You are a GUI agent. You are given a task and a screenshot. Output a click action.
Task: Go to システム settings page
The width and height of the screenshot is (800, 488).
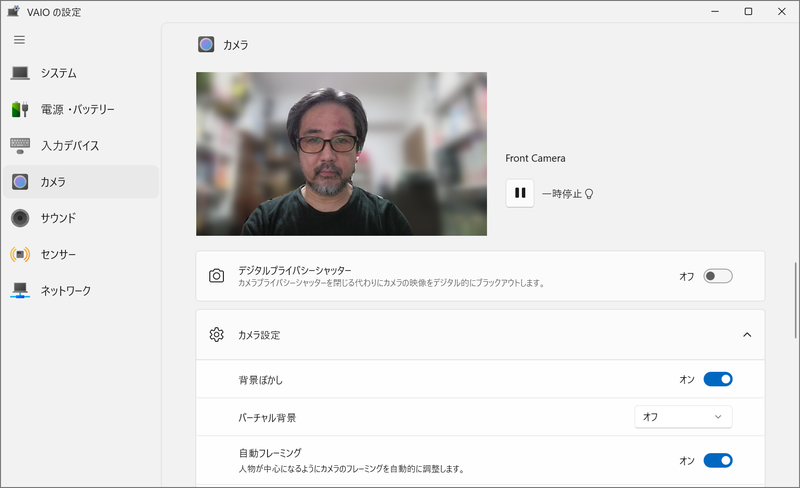(x=81, y=74)
